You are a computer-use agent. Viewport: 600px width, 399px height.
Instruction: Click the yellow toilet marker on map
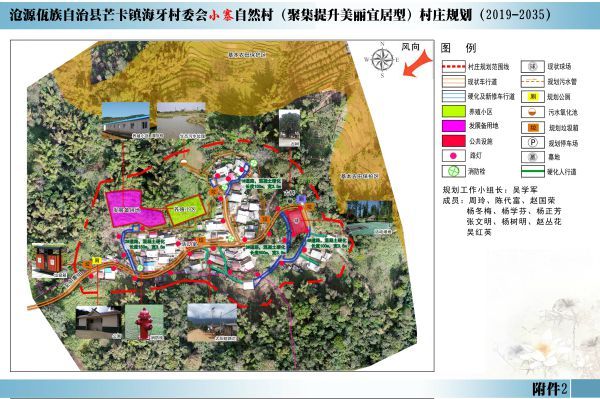98,261
